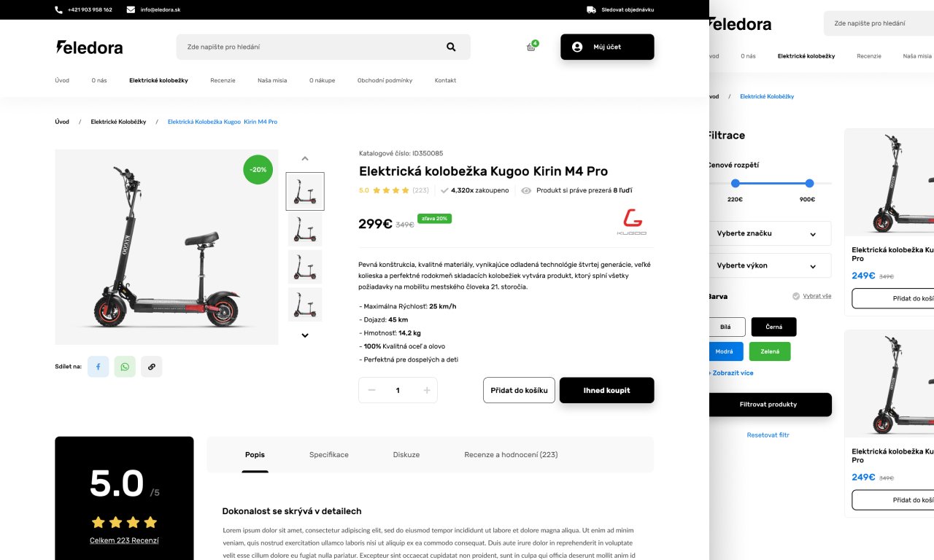This screenshot has width=934, height=560.
Task: Click the Přidat do košíku button
Action: [x=519, y=390]
